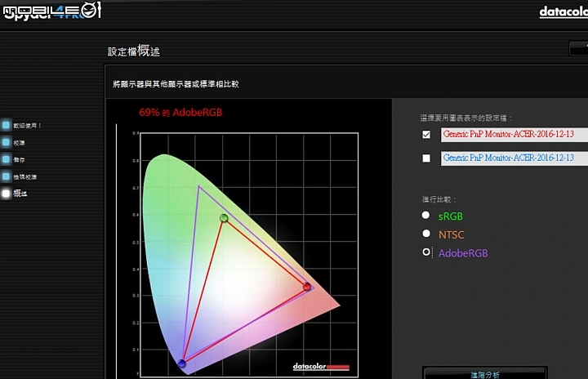Click the 設定檔概述 heading
The height and width of the screenshot is (379, 588).
click(134, 51)
